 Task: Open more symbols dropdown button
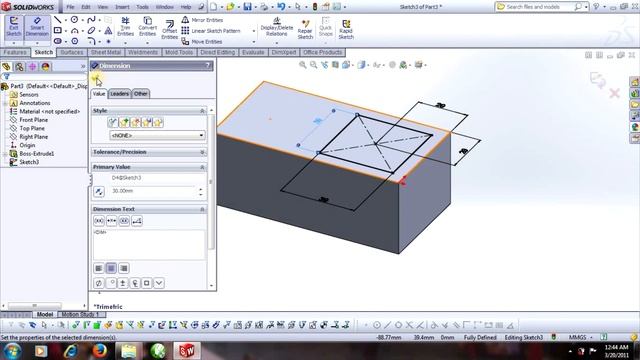pos(159,283)
